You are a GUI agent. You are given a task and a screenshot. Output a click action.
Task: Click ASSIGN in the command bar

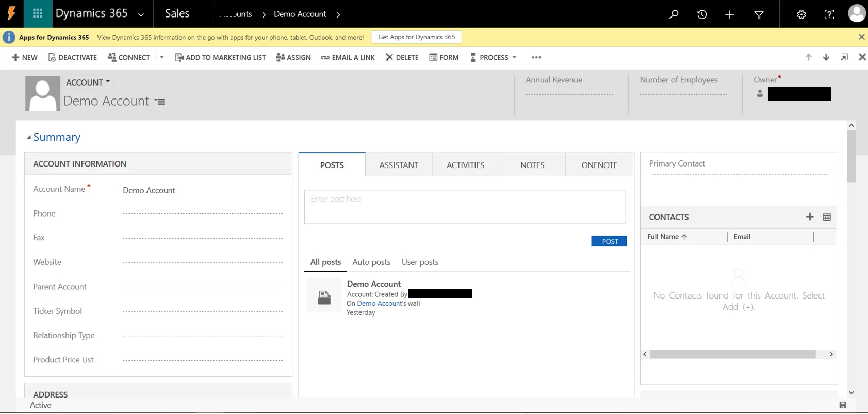point(293,57)
